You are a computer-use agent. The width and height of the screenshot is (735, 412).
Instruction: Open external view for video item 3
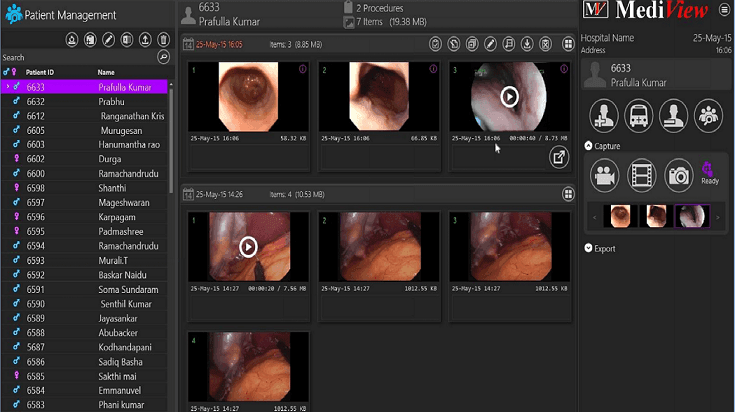tap(559, 157)
